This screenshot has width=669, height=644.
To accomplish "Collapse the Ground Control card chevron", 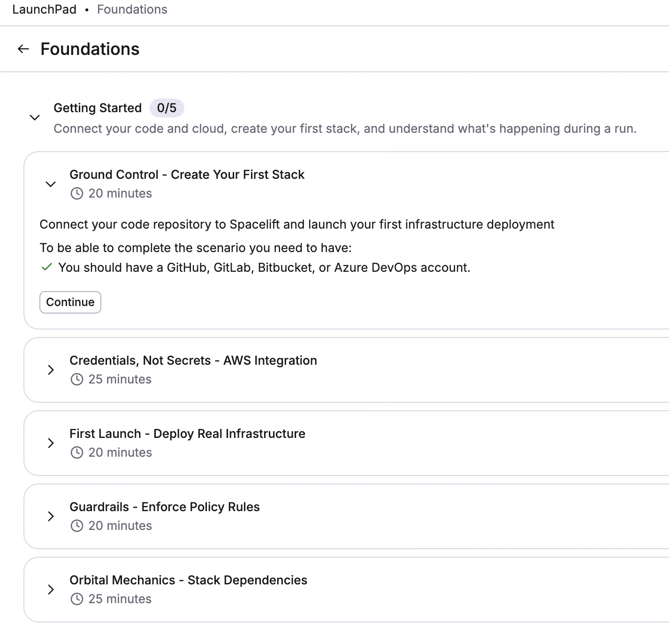I will point(51,184).
